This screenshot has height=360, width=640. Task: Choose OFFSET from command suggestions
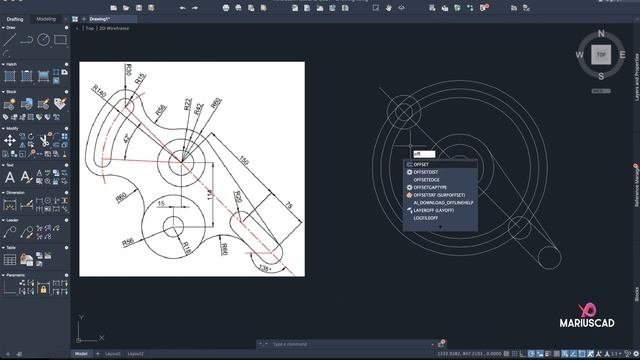pos(440,164)
